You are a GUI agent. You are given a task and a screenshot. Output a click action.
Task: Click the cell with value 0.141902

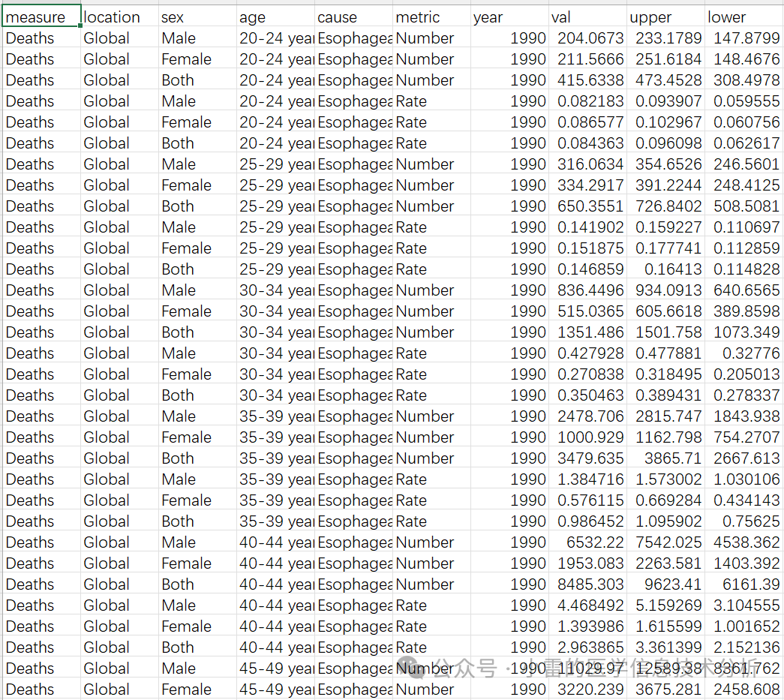pos(587,227)
